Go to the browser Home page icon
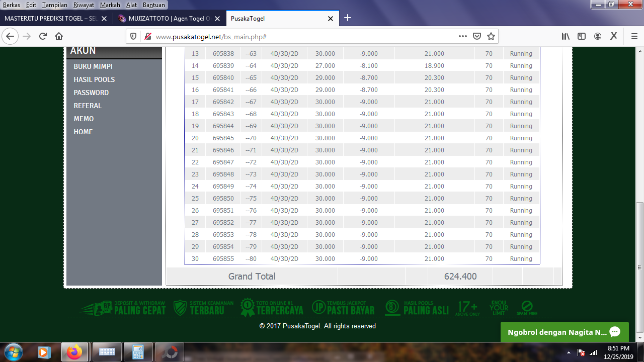The height and width of the screenshot is (362, 644). (x=59, y=36)
